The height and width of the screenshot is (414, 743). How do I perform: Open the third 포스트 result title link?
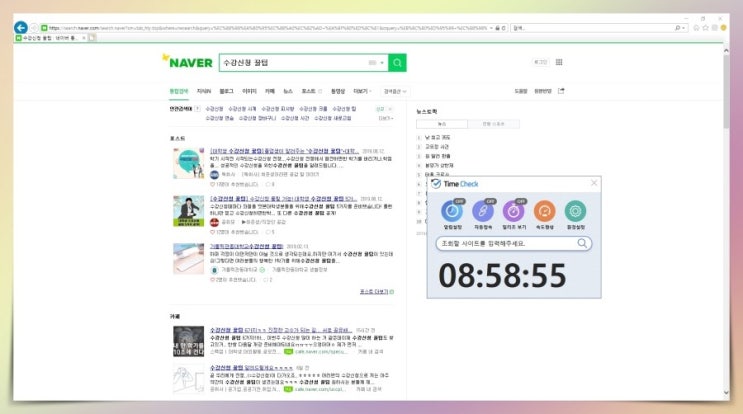[x=246, y=246]
